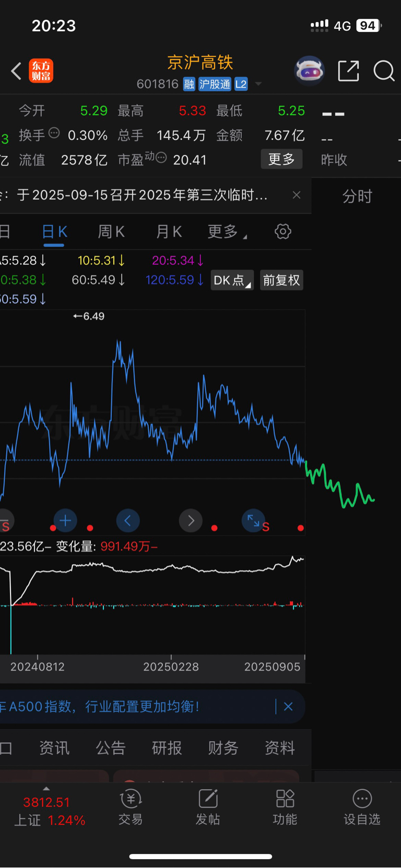
Task: Toggle the 前复权 adjustment button
Action: [x=281, y=280]
